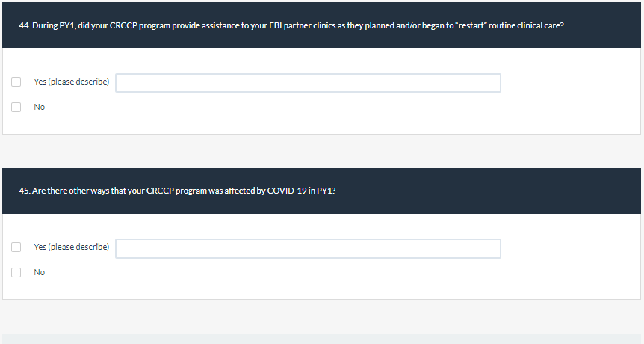Check the Yes box for question 44
Screen dimensions: 644x344
click(x=16, y=82)
